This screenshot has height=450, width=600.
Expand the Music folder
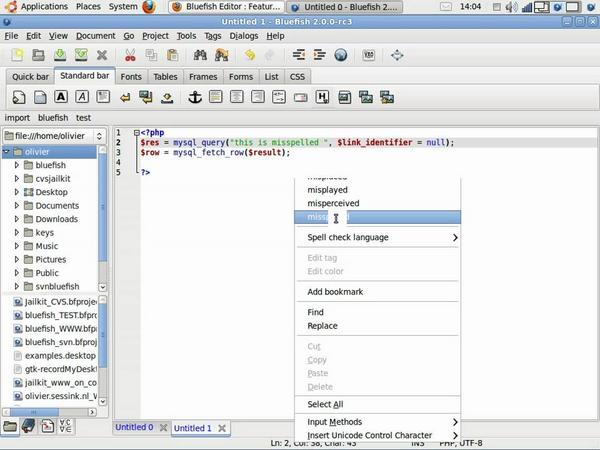click(16, 246)
